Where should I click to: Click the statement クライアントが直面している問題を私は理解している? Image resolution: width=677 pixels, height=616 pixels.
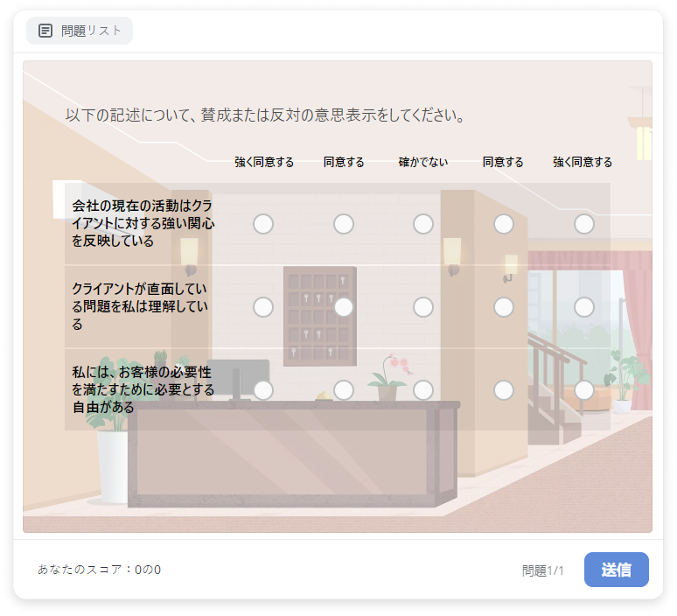(140, 306)
